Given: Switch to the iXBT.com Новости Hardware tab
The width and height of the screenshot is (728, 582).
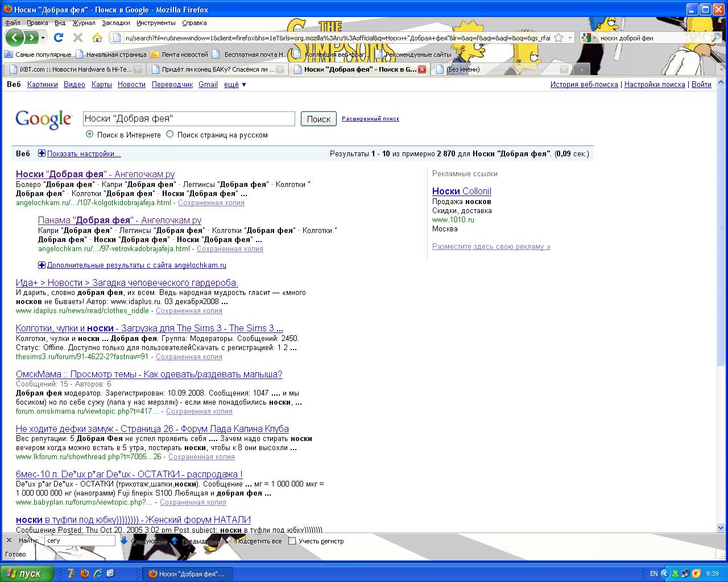Looking at the screenshot, I should pyautogui.click(x=74, y=69).
